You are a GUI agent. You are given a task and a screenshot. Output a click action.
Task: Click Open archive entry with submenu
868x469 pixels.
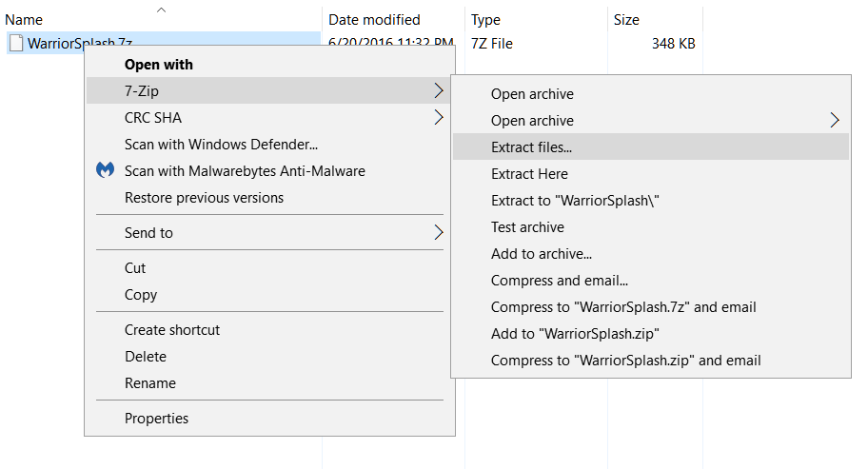point(650,121)
